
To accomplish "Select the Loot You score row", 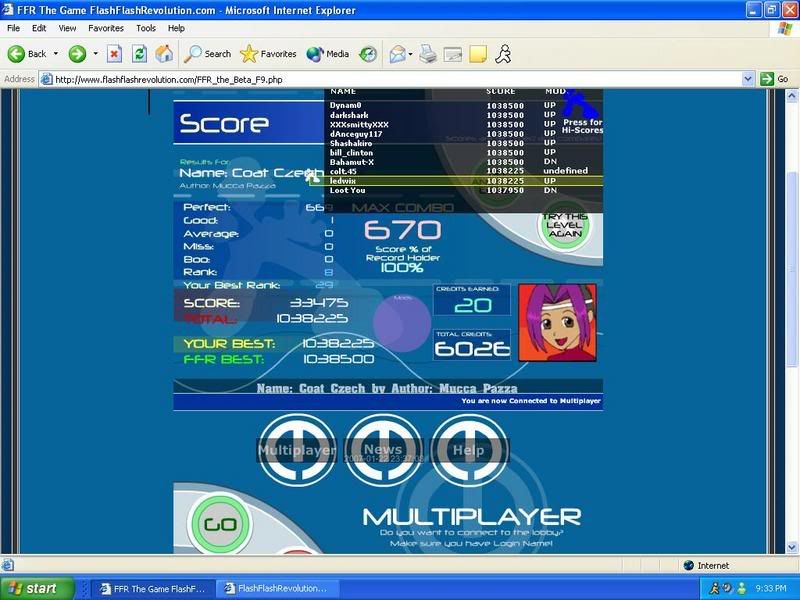I will (x=464, y=190).
